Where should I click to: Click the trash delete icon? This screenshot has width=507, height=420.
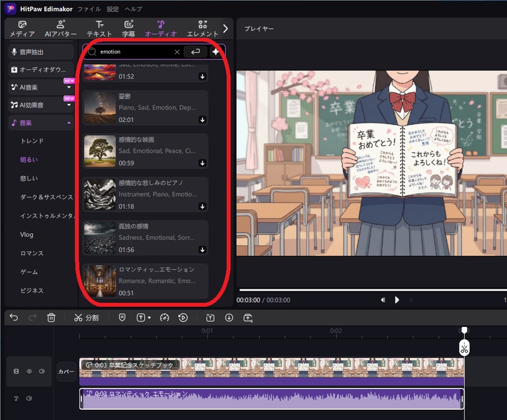click(x=51, y=317)
